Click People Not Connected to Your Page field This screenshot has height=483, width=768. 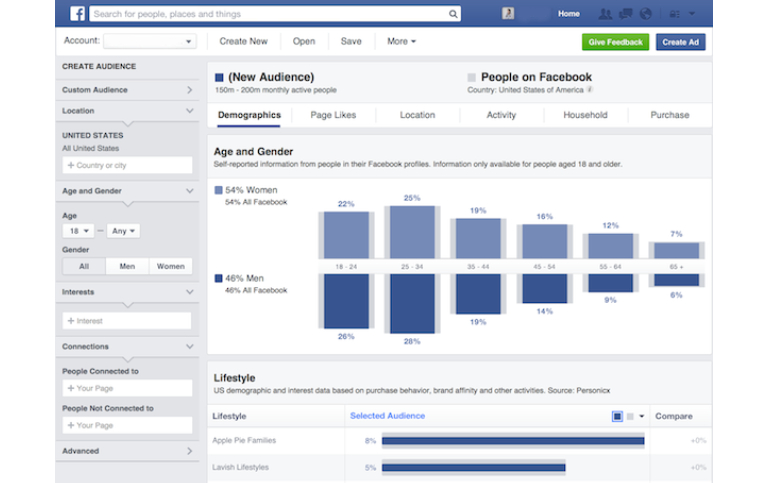[x=127, y=425]
